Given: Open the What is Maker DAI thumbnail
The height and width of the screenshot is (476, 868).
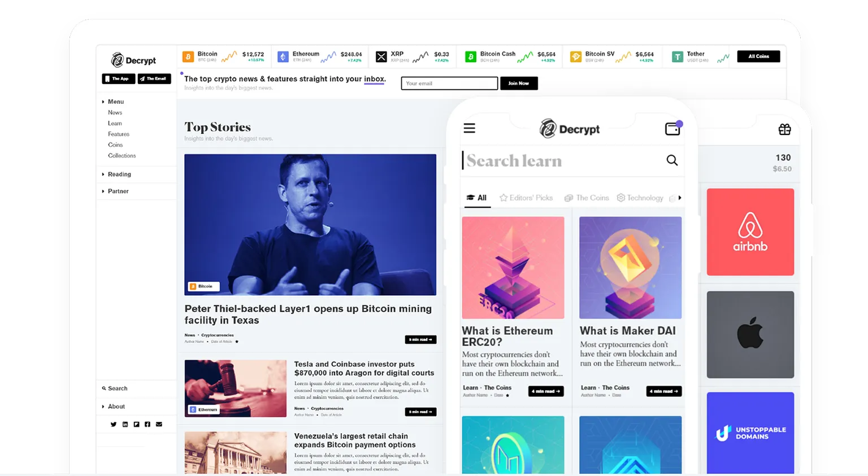Looking at the screenshot, I should point(631,268).
